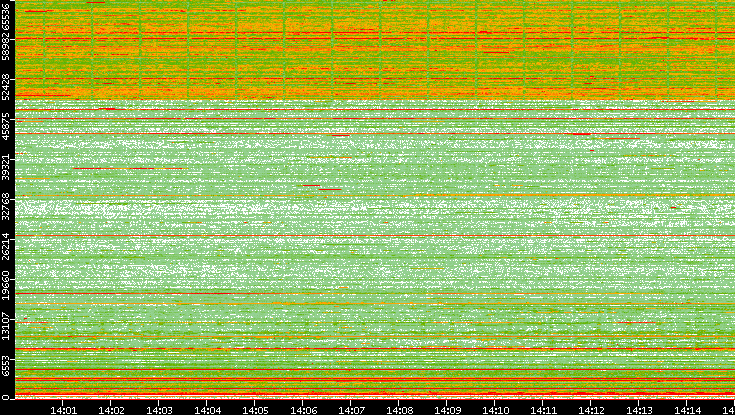Select the 14:04 time label
The height and width of the screenshot is (415, 735).
(x=208, y=411)
